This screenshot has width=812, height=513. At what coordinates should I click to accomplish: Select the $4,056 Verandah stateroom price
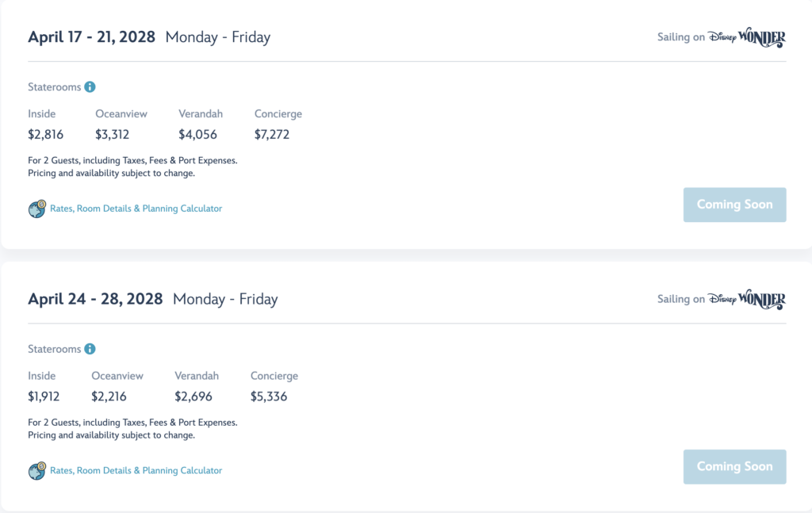[197, 135]
